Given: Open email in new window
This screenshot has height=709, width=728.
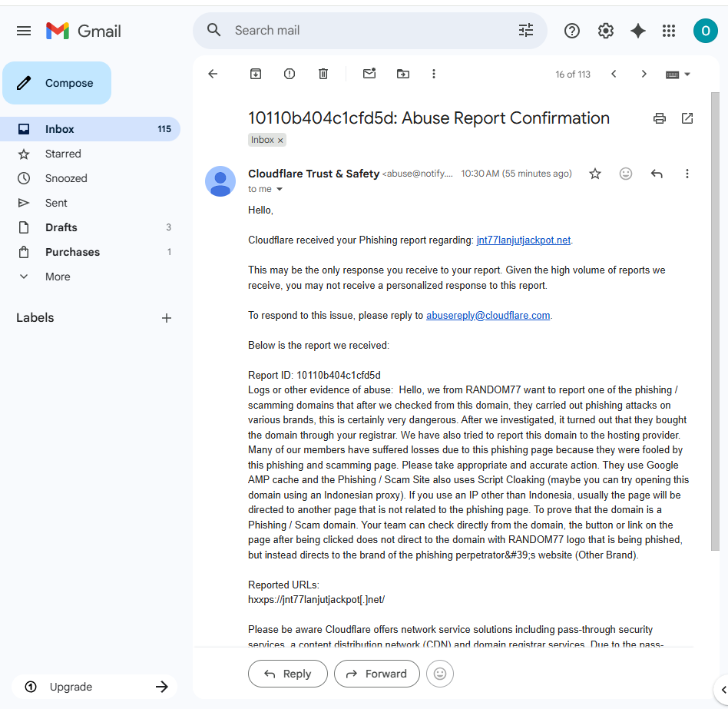Looking at the screenshot, I should 687,118.
